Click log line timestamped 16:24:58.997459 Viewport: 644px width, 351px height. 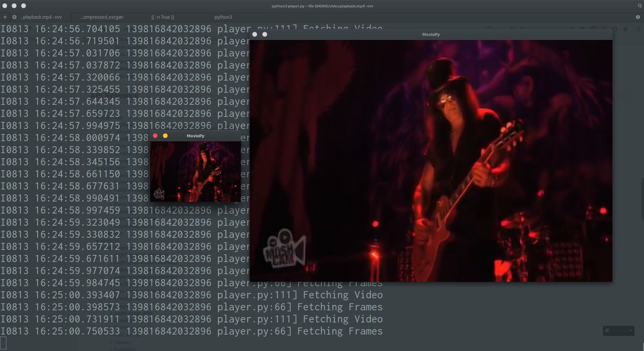125,210
